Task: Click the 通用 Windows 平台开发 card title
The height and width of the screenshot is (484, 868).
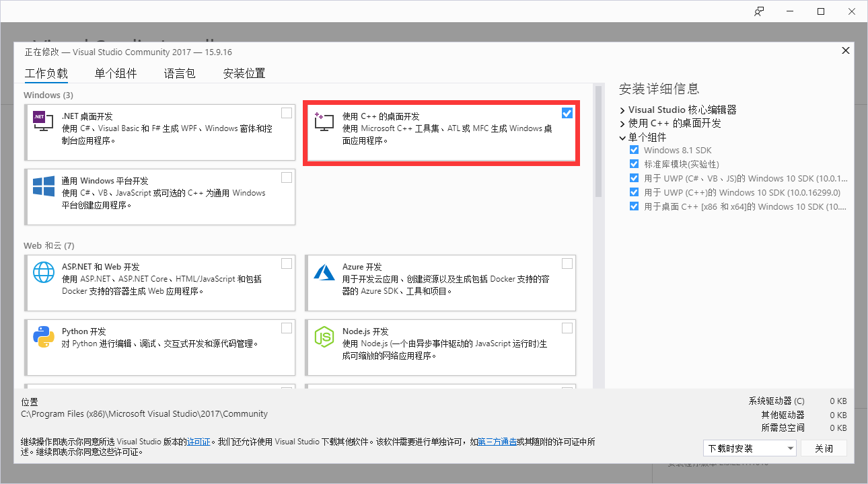Action: [105, 181]
